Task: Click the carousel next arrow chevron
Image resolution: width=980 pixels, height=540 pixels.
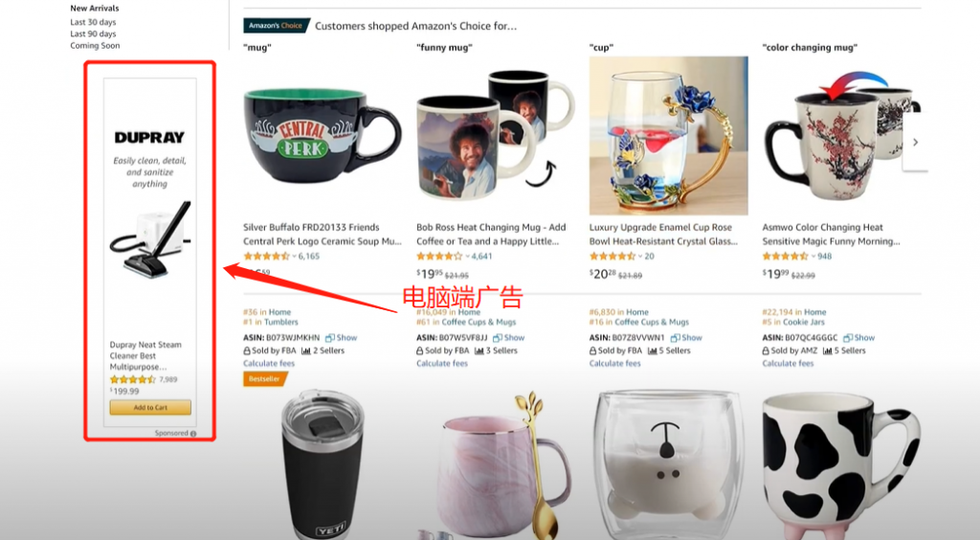Action: point(915,143)
